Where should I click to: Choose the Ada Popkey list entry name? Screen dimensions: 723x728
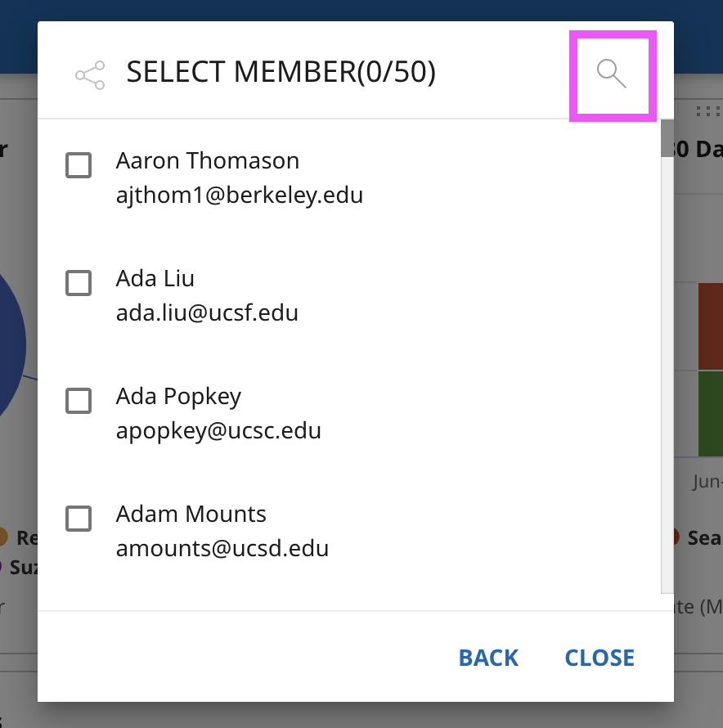pyautogui.click(x=178, y=396)
